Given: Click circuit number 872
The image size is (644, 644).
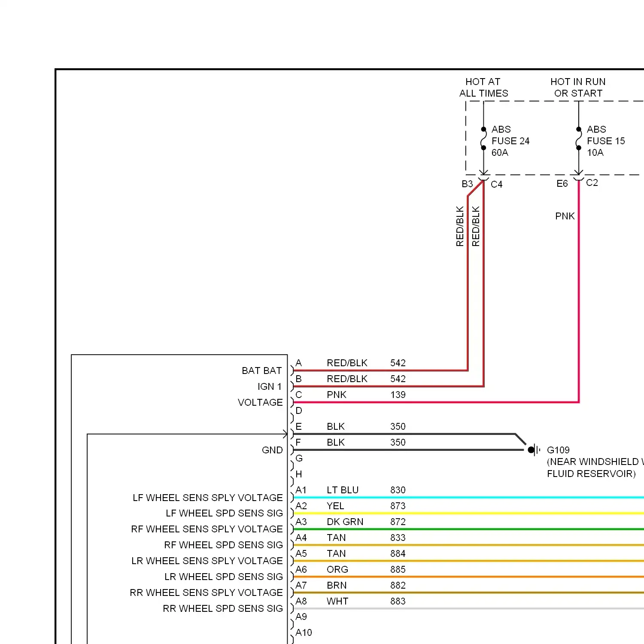Looking at the screenshot, I should 398,522.
